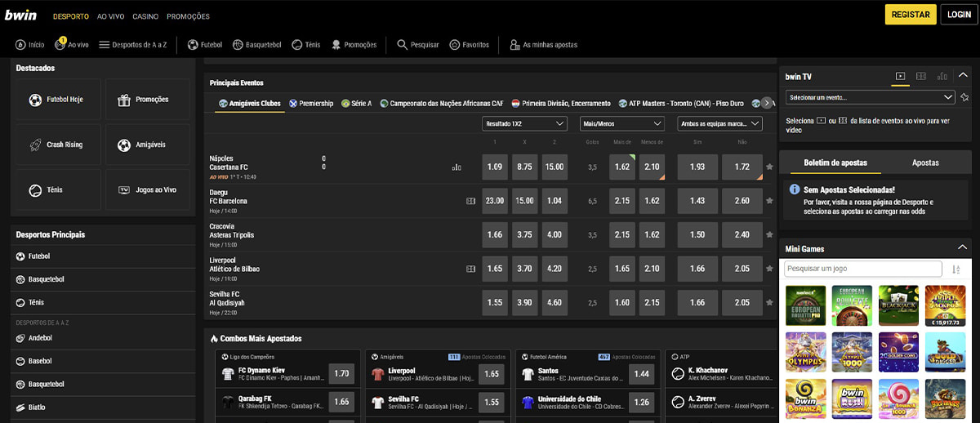Viewport: 980px width, 423px height.
Task: Toggle odds 23.00 for Daegu win
Action: (495, 201)
